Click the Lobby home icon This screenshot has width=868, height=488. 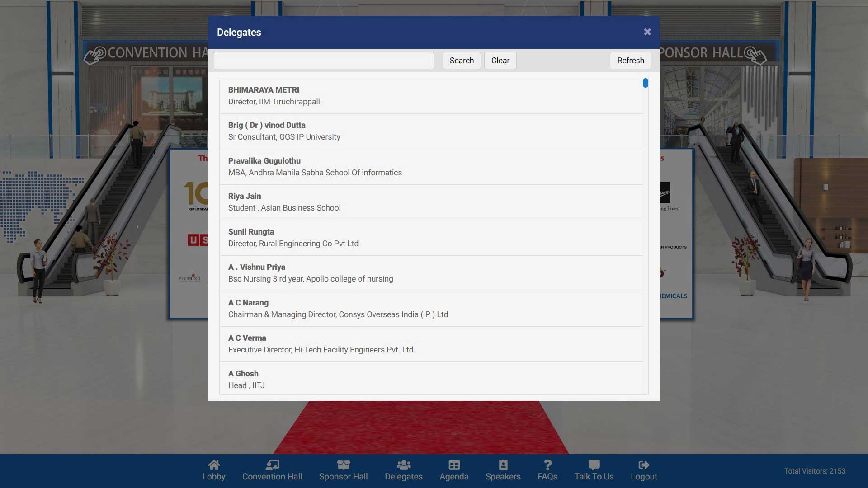[x=214, y=465]
